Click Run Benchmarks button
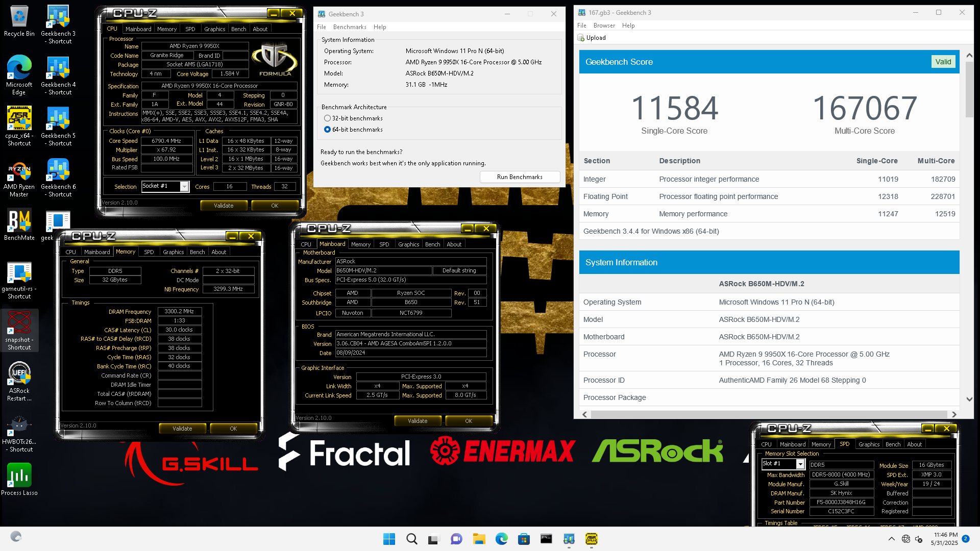The width and height of the screenshot is (980, 551). tap(520, 177)
